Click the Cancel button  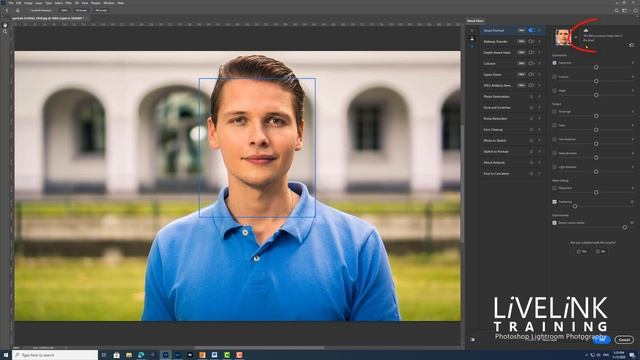624,340
